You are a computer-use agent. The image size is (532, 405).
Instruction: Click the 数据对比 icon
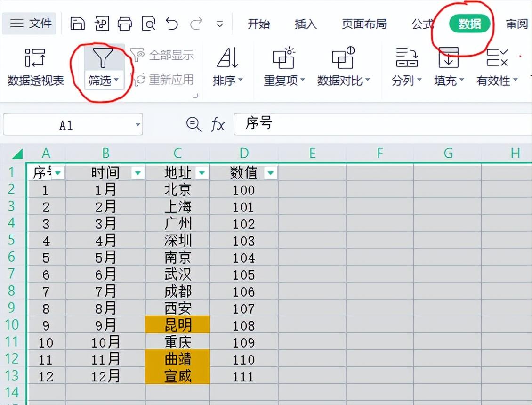(343, 57)
